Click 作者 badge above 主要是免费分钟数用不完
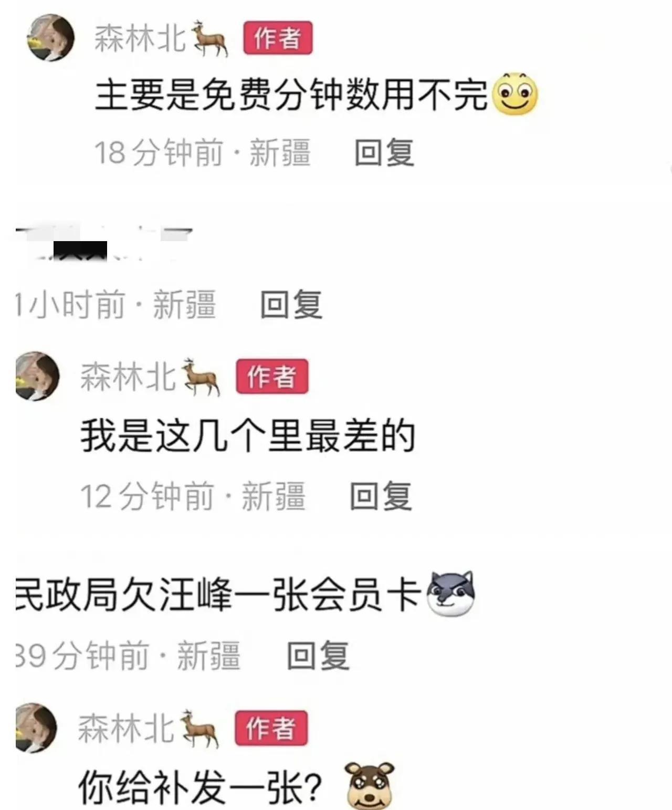The image size is (672, 810). pos(278,38)
